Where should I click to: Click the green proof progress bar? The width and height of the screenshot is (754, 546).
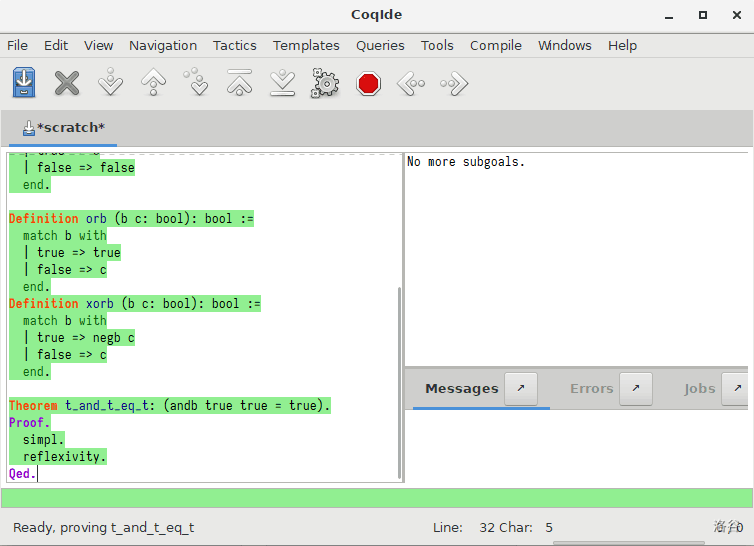pos(376,498)
